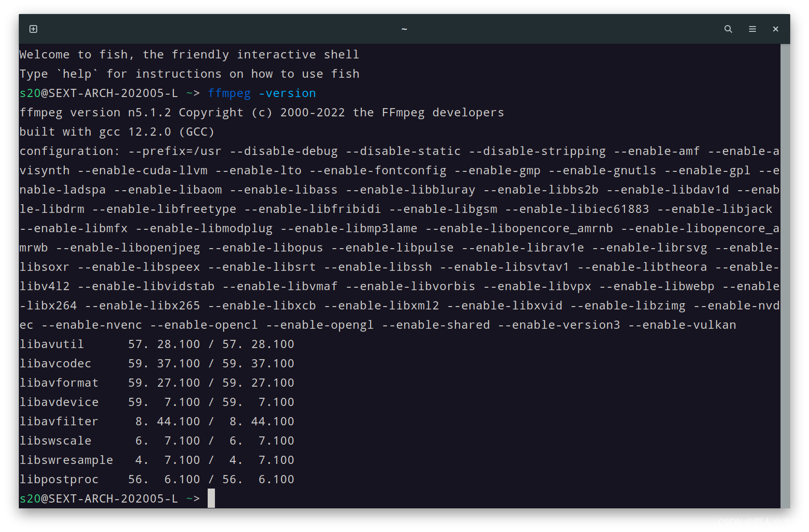Click the '--enable-libfreetype' option text
Screen dimensions: 809x532
click(164, 209)
